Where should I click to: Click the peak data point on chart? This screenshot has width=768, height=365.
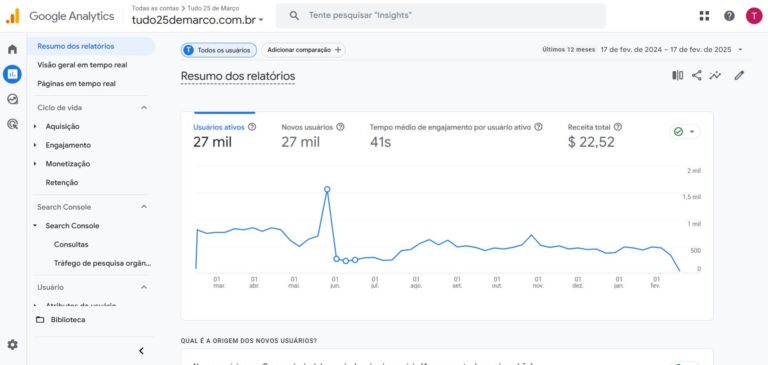click(327, 189)
